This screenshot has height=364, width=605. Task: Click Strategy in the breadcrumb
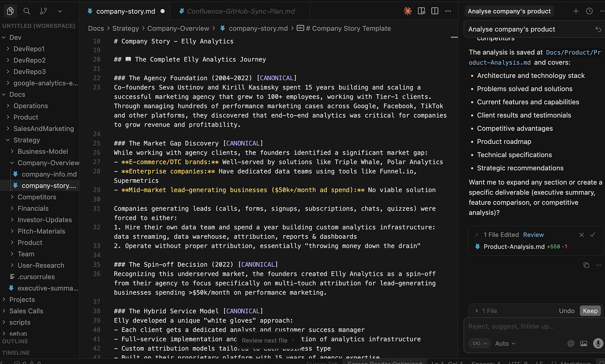tap(125, 28)
